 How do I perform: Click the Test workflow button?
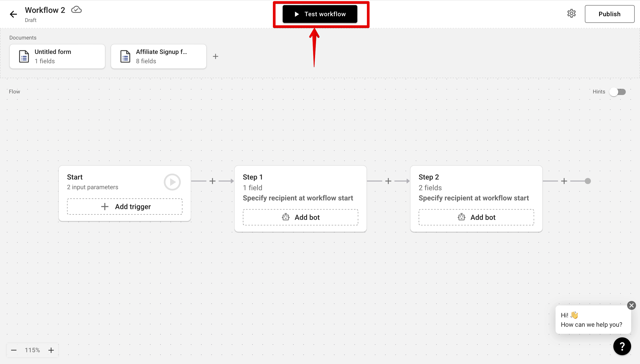(x=320, y=14)
